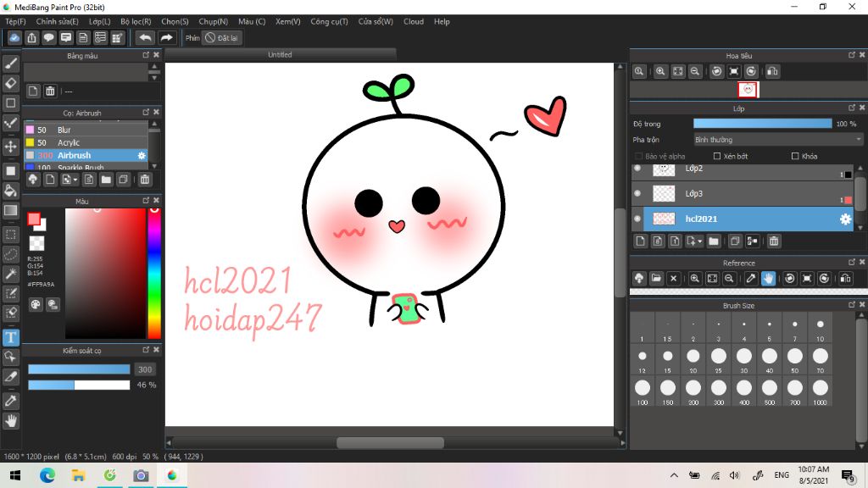Activate the Text tool

pos(10,337)
